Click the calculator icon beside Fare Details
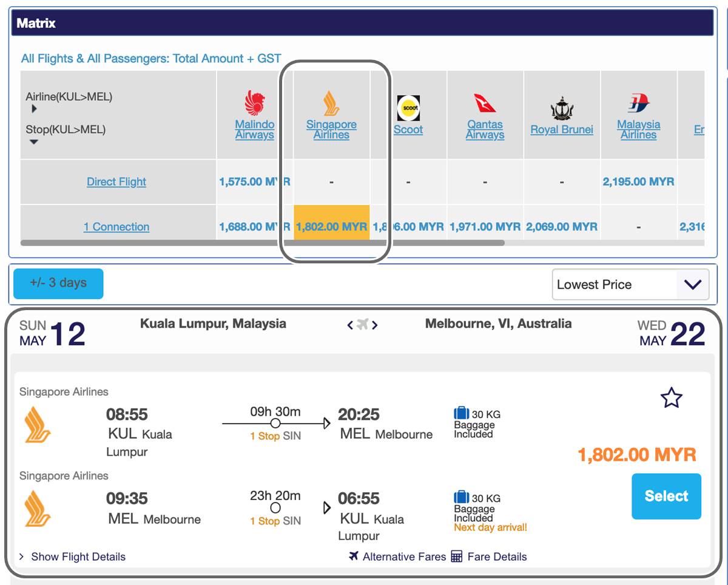This screenshot has height=585, width=728. tap(457, 556)
